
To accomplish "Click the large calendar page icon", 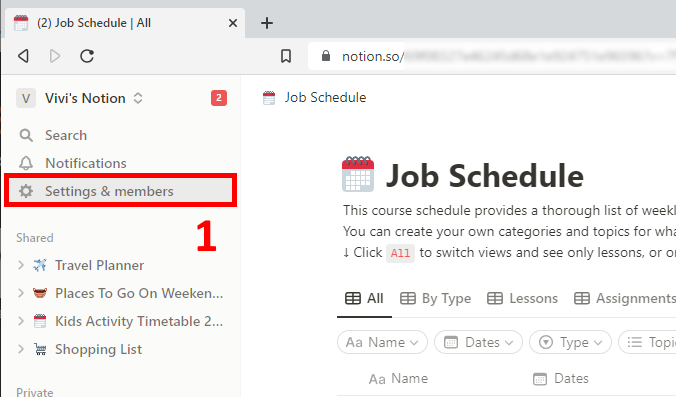I will click(358, 174).
